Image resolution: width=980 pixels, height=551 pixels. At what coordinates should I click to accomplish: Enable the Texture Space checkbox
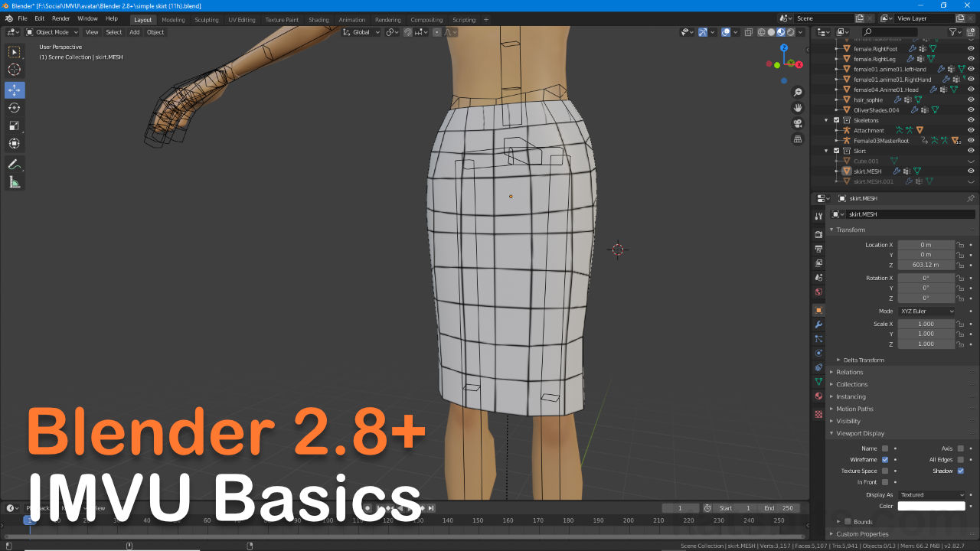point(885,471)
